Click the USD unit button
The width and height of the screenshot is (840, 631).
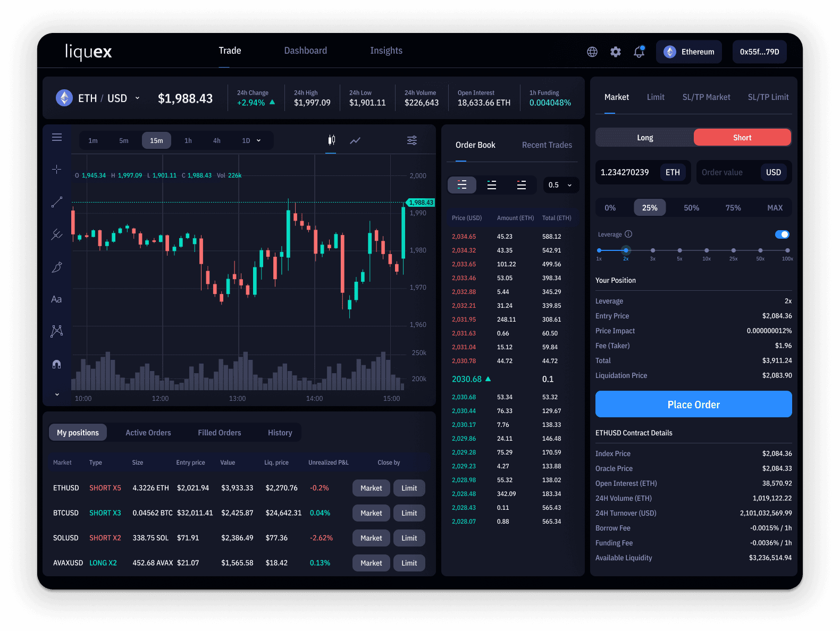774,172
